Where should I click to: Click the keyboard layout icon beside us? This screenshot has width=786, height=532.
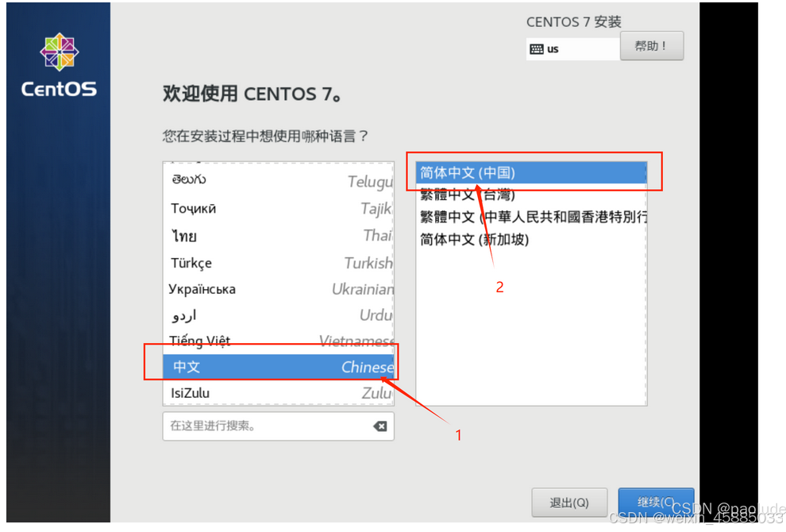point(537,49)
